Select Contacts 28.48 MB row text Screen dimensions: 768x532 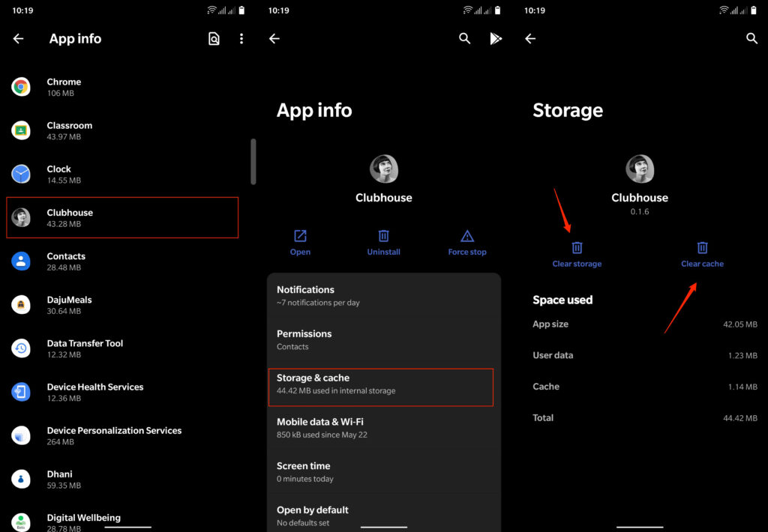pos(66,262)
